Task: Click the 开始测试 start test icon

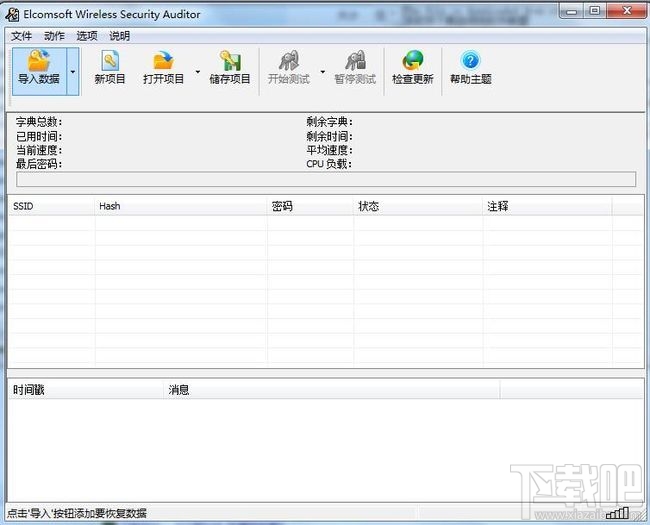Action: 289,68
